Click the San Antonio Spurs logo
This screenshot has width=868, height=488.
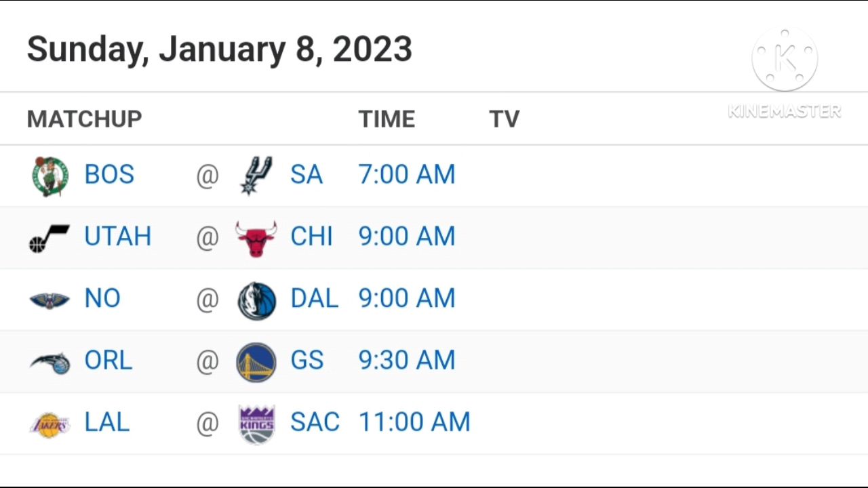click(256, 176)
